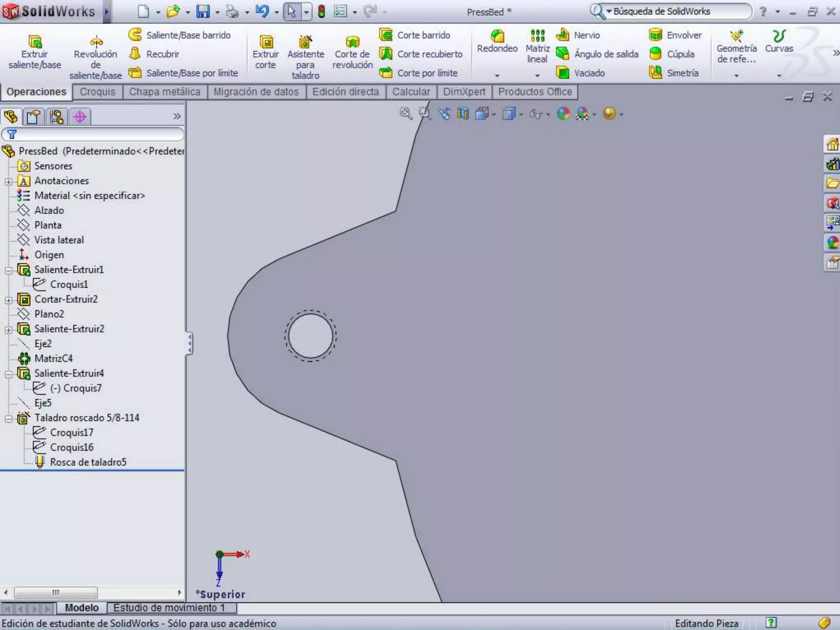The width and height of the screenshot is (840, 630).
Task: Switch to the Chapa metálica tab
Action: tap(164, 92)
